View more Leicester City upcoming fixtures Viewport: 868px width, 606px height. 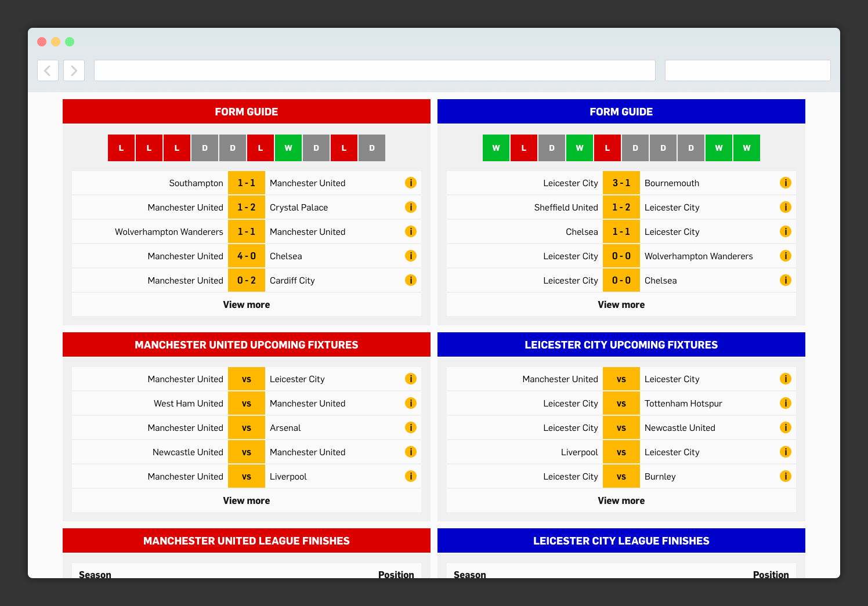621,500
